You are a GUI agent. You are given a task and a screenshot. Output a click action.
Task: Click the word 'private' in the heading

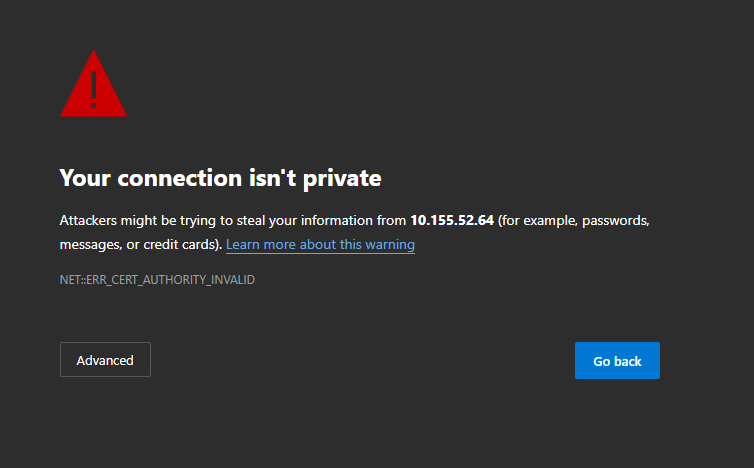pyautogui.click(x=342, y=179)
